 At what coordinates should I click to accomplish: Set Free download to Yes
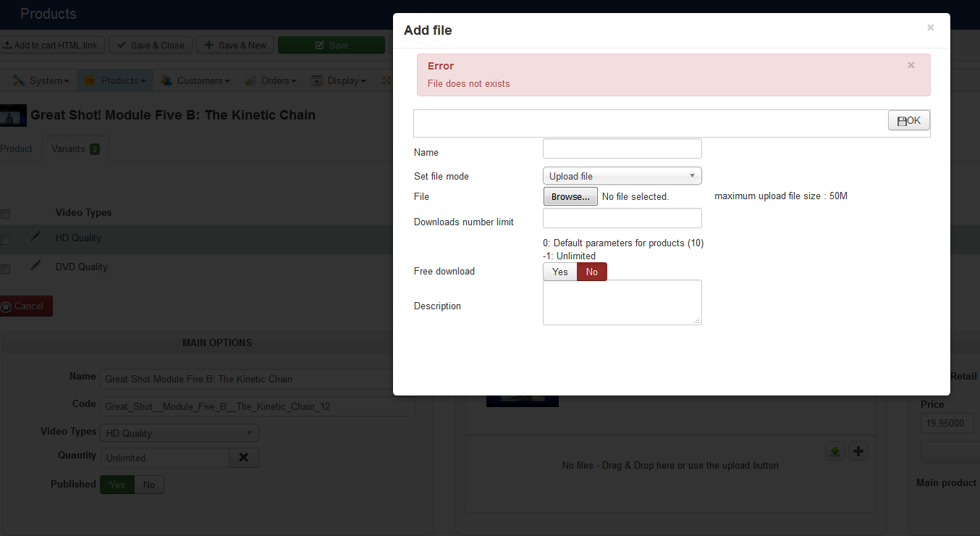tap(559, 272)
